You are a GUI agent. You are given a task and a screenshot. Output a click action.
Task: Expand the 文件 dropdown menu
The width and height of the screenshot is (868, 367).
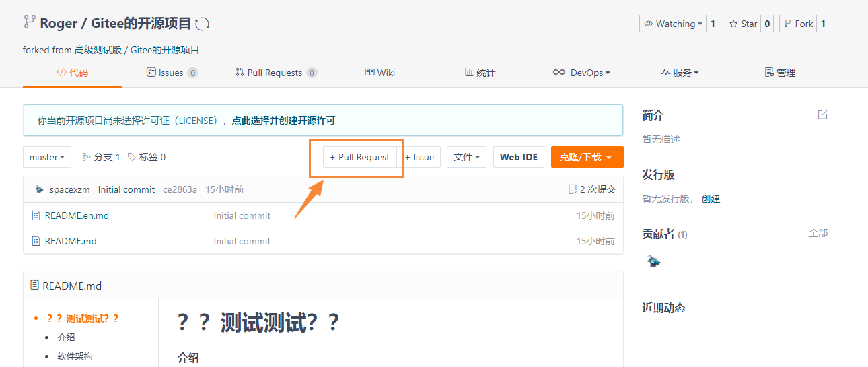point(466,157)
